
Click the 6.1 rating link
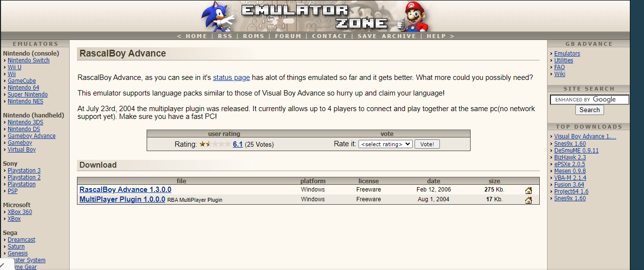(238, 144)
